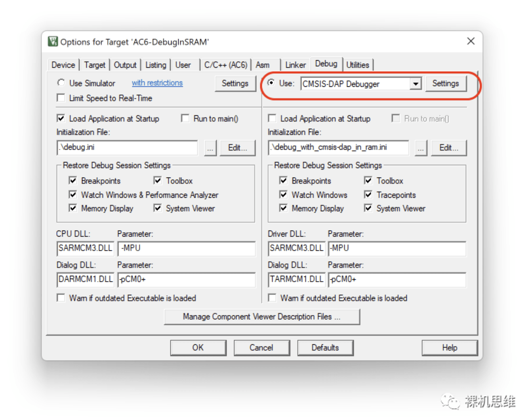Click the Edit button next to debug.ini
This screenshot has height=420, width=530.
pos(238,148)
